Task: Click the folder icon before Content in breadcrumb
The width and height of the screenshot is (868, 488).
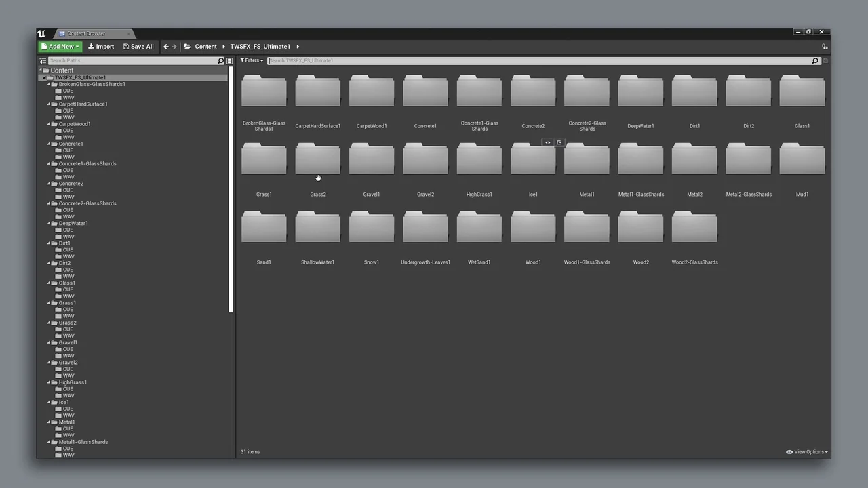Action: coord(189,46)
